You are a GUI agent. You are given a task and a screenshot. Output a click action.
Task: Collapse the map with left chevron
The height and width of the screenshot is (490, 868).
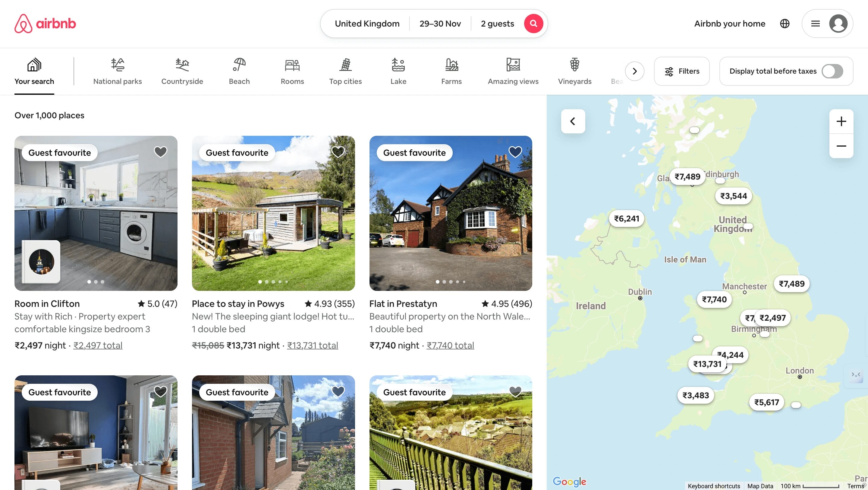tap(573, 121)
